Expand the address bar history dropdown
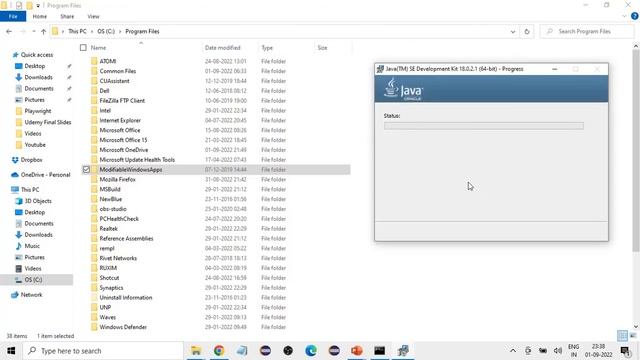 (513, 31)
